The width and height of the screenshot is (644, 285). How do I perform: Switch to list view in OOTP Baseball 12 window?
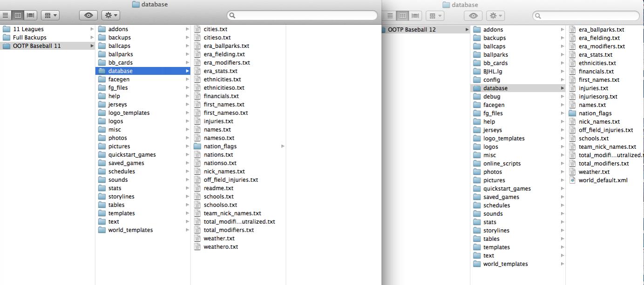pyautogui.click(x=390, y=16)
